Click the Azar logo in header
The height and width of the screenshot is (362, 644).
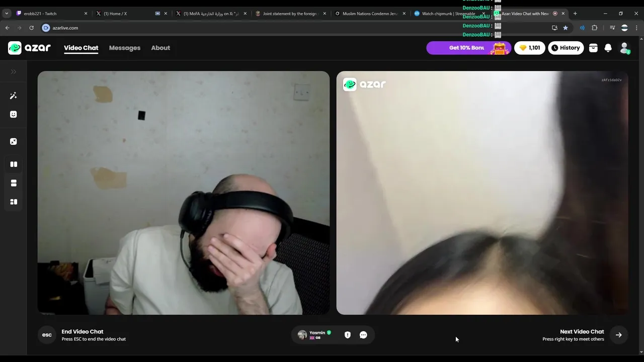tap(29, 48)
